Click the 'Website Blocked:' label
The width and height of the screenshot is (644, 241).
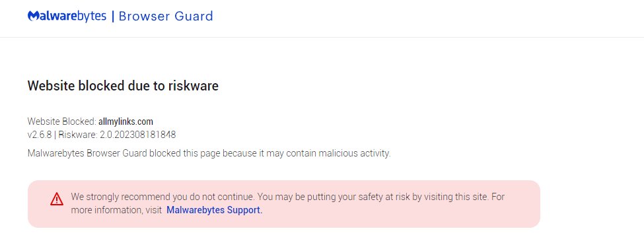click(x=62, y=121)
